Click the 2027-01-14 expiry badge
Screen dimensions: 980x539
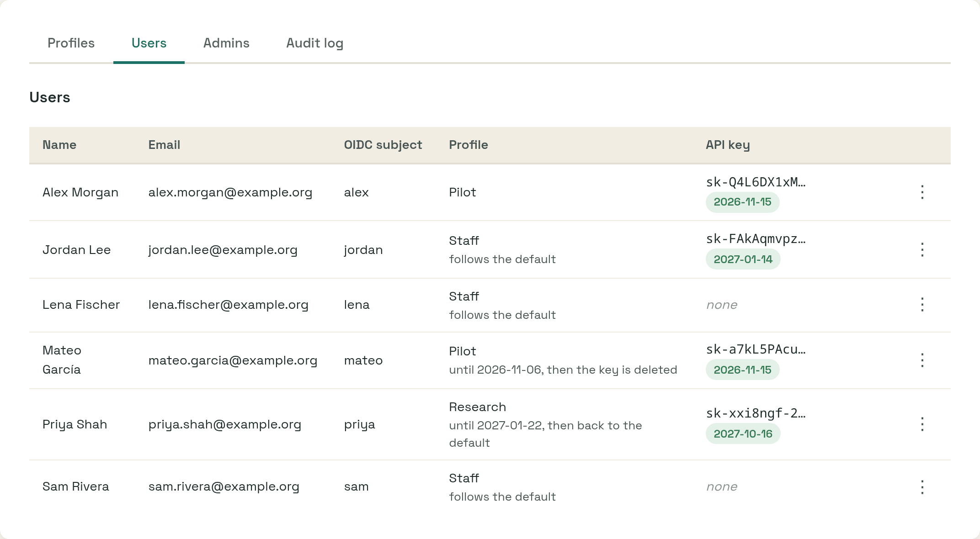tap(743, 259)
